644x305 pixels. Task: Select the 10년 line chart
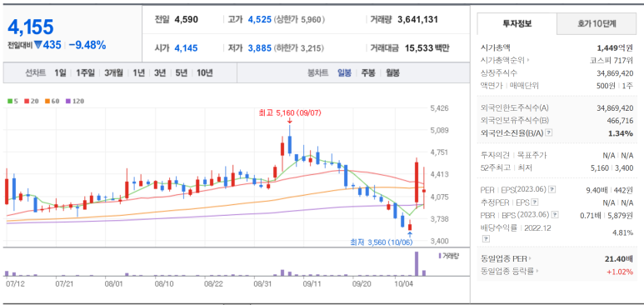pos(205,73)
